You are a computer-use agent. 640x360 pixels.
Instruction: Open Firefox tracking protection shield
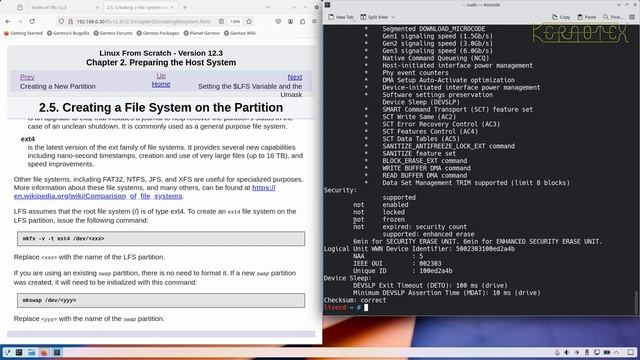[x=61, y=21]
